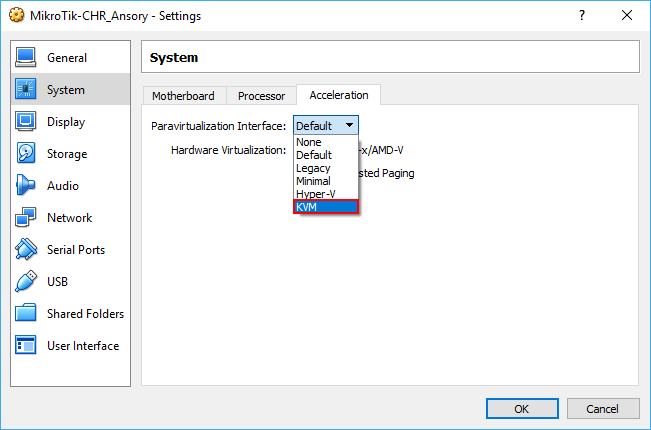This screenshot has width=651, height=430.
Task: Choose Hyper-V from the dropdown list
Action: [x=325, y=194]
